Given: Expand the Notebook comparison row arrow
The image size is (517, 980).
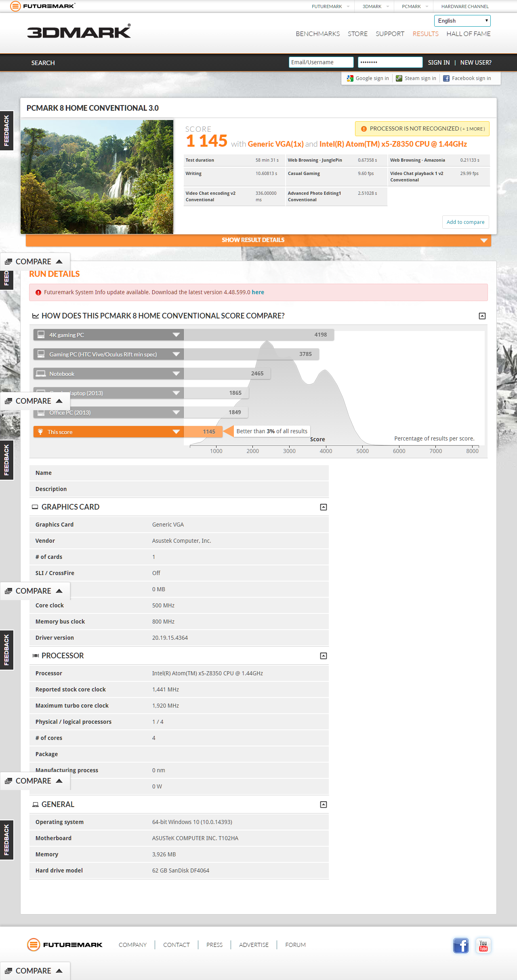Looking at the screenshot, I should coord(176,373).
